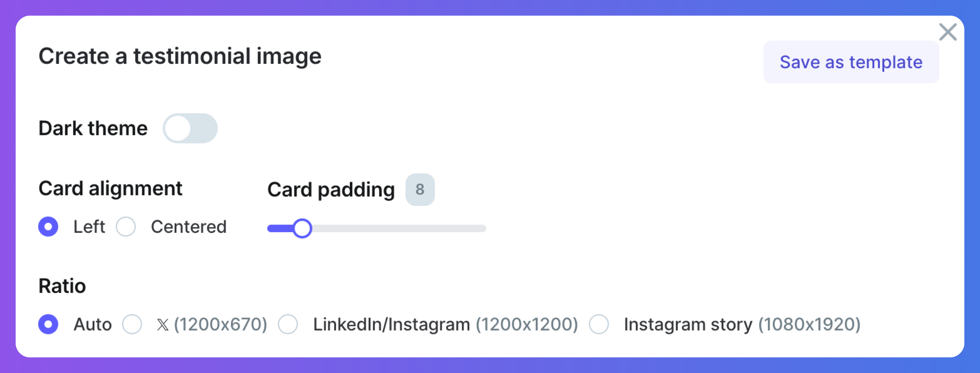
Task: Select the Centered alignment radio circle
Action: point(126,227)
